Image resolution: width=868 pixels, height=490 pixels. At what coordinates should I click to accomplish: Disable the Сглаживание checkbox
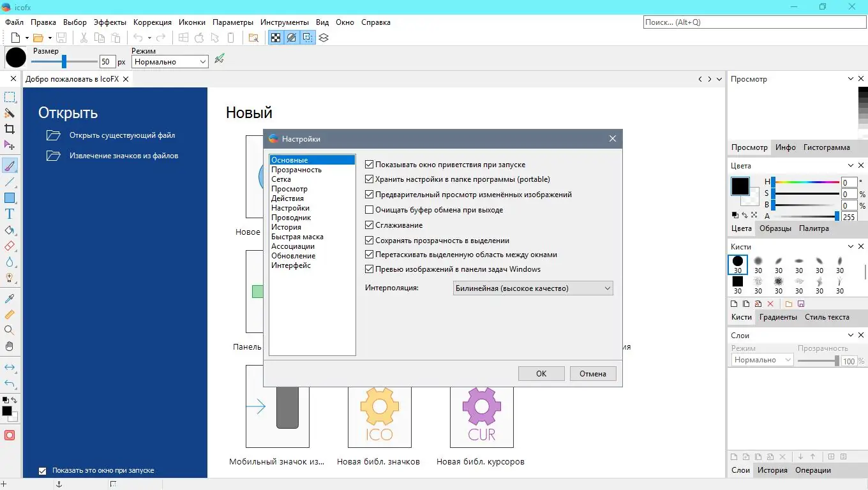369,225
